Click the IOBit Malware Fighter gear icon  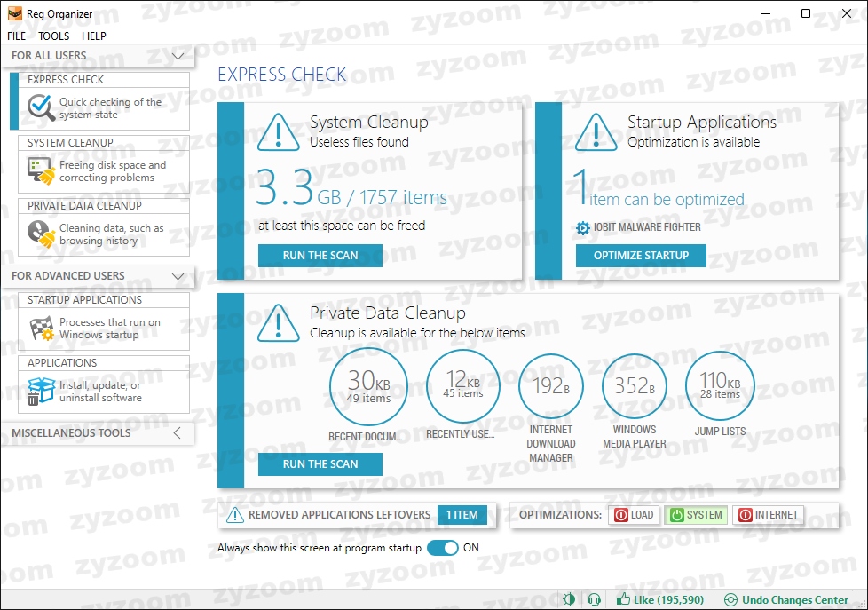point(583,227)
